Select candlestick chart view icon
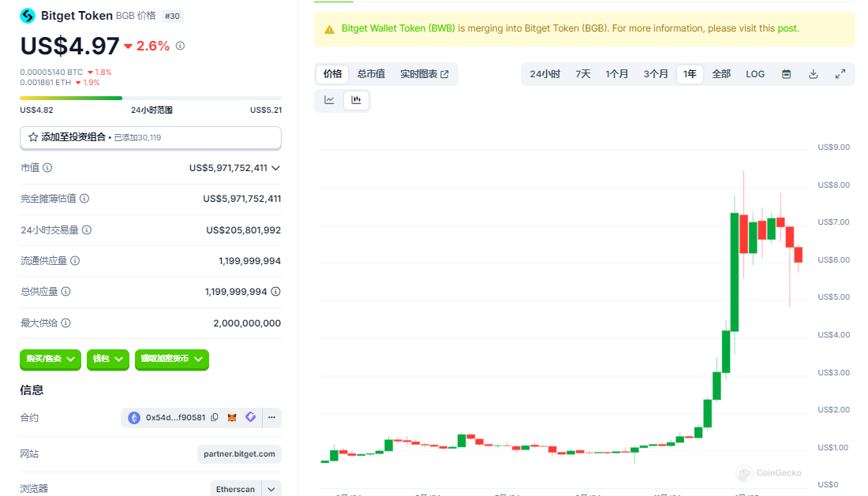The width and height of the screenshot is (868, 496). (x=356, y=100)
